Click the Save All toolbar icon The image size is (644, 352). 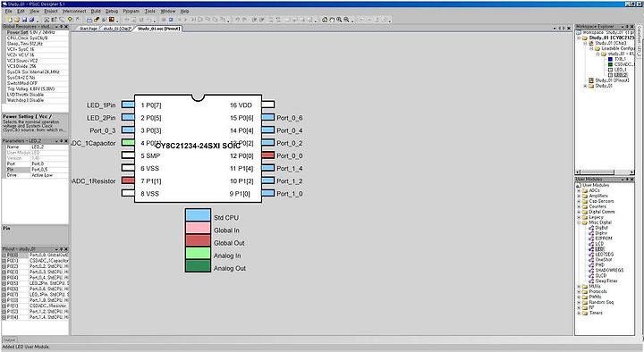point(31,20)
